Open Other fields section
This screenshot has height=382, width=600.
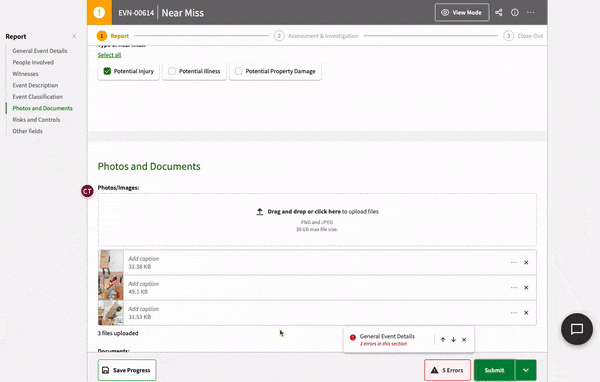tap(28, 131)
